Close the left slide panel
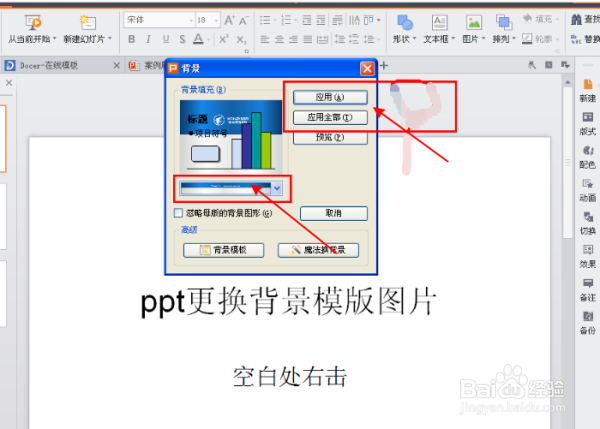This screenshot has height=429, width=600. (x=9, y=83)
